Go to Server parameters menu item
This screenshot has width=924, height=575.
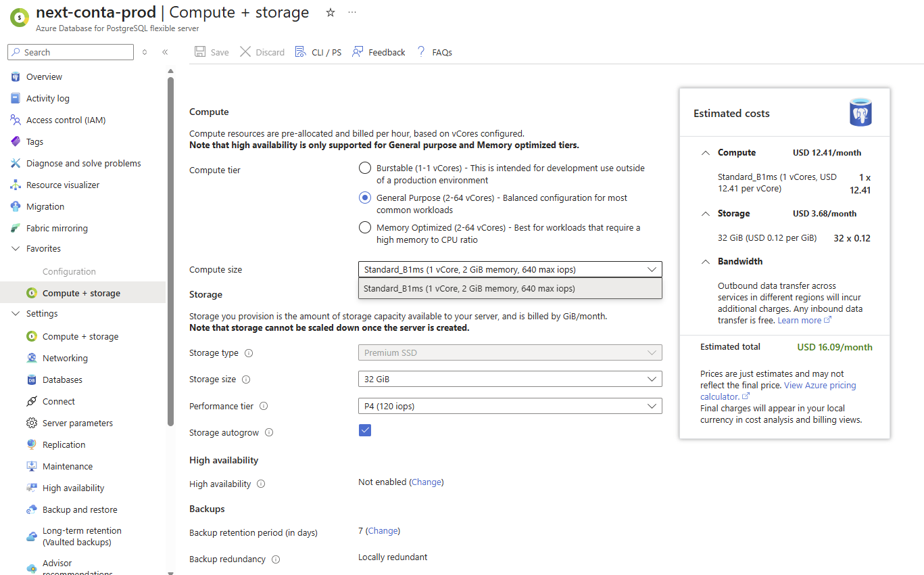[78, 423]
